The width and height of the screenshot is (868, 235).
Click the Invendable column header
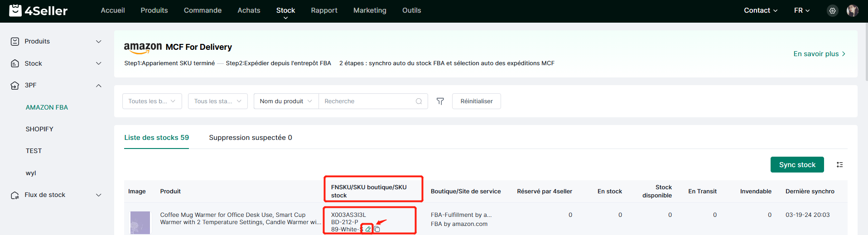(x=756, y=192)
